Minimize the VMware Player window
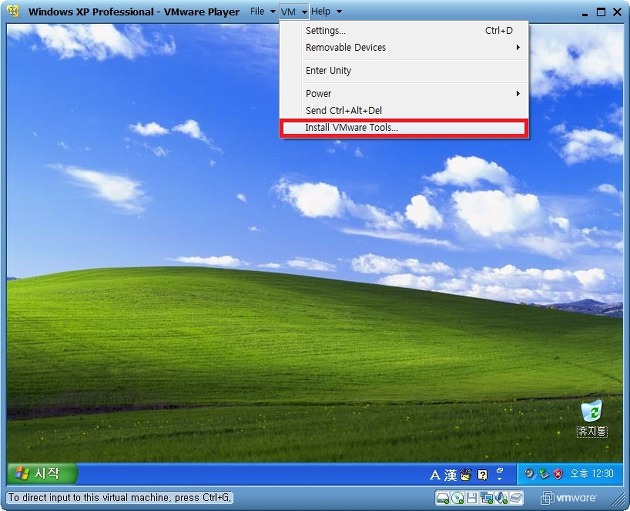This screenshot has width=630, height=511. point(585,12)
